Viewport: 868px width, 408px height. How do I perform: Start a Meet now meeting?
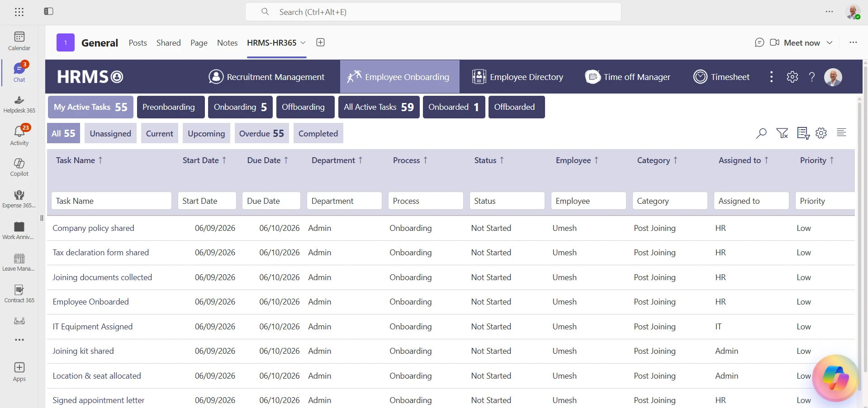(x=796, y=42)
